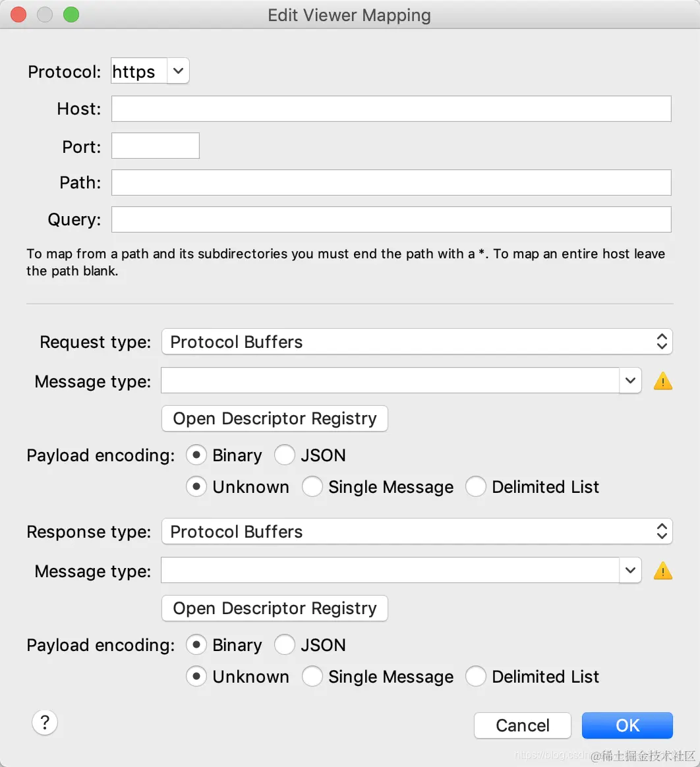Viewport: 700px width, 767px height.
Task: Expand the Request type Protocol Buffers selector
Action: click(417, 341)
